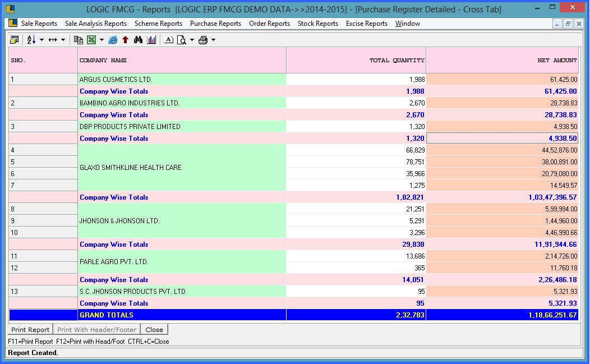This screenshot has width=590, height=364.
Task: Open the Sale Reports menu
Action: point(39,24)
